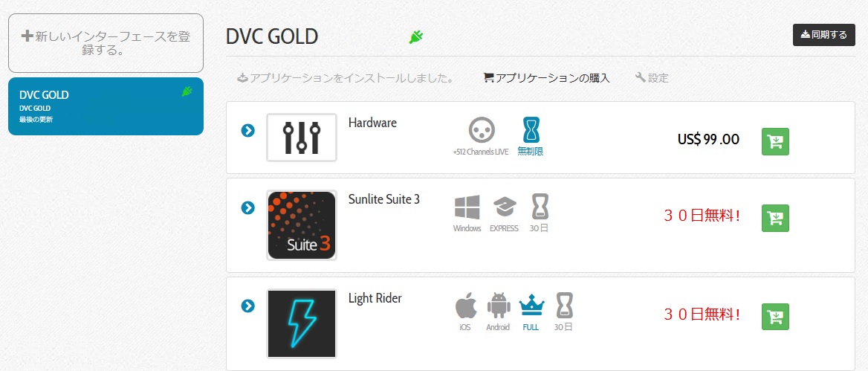Click 新しいインターフェースを登録する button

pos(106,43)
